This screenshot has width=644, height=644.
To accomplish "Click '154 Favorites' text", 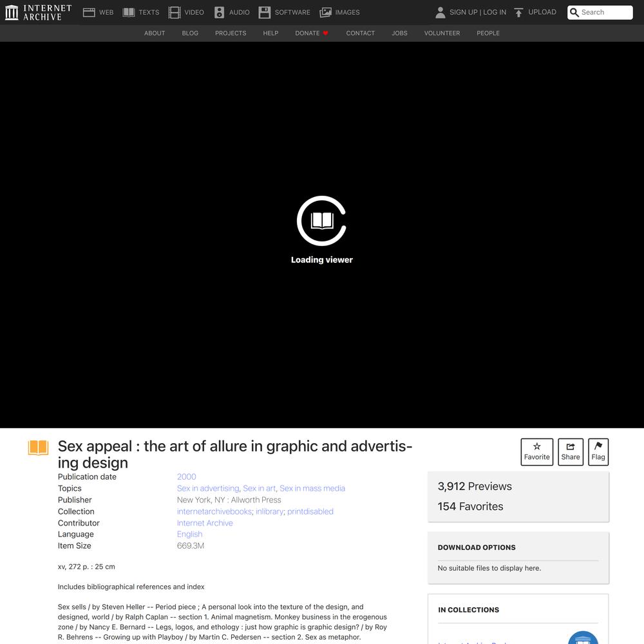I will [470, 506].
